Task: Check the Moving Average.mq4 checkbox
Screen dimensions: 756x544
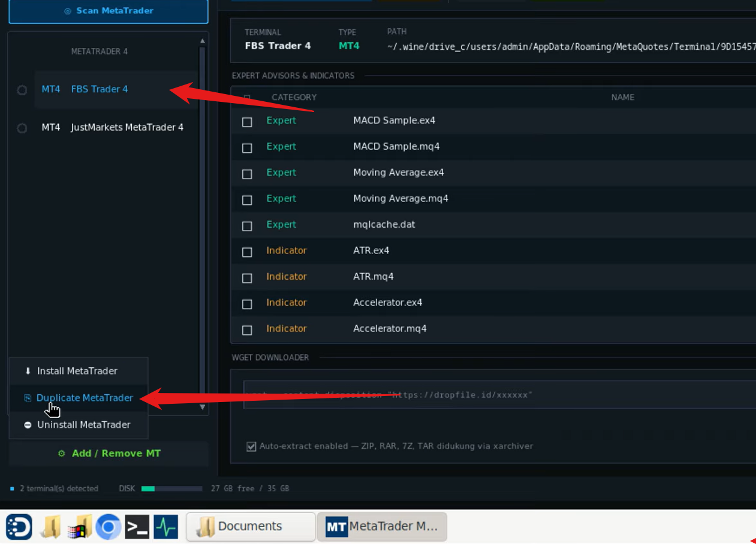Action: tap(247, 200)
